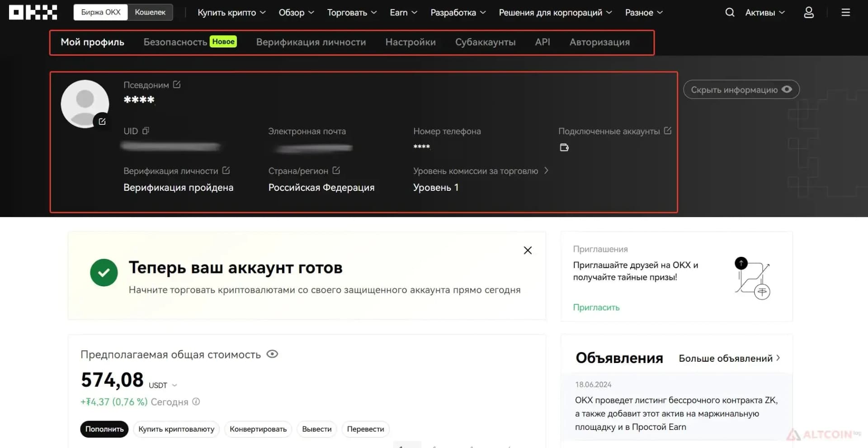Viewport: 868px width, 448px height.
Task: Click the Пригласить link
Action: [596, 307]
